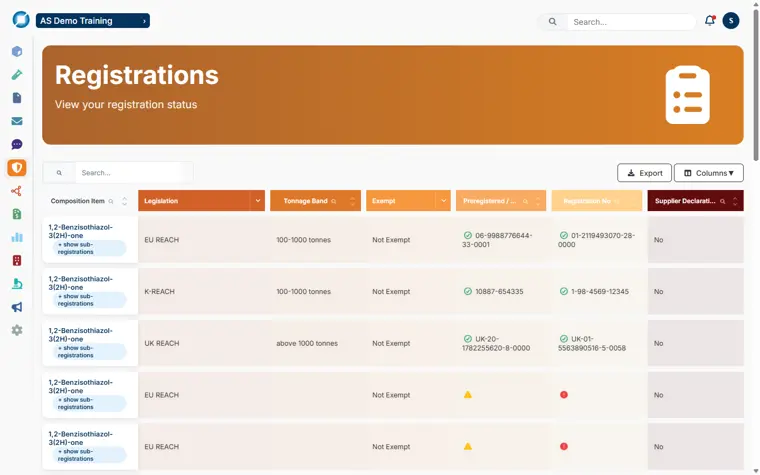The width and height of the screenshot is (760, 475).
Task: Open the cube products icon in sidebar
Action: [17, 51]
